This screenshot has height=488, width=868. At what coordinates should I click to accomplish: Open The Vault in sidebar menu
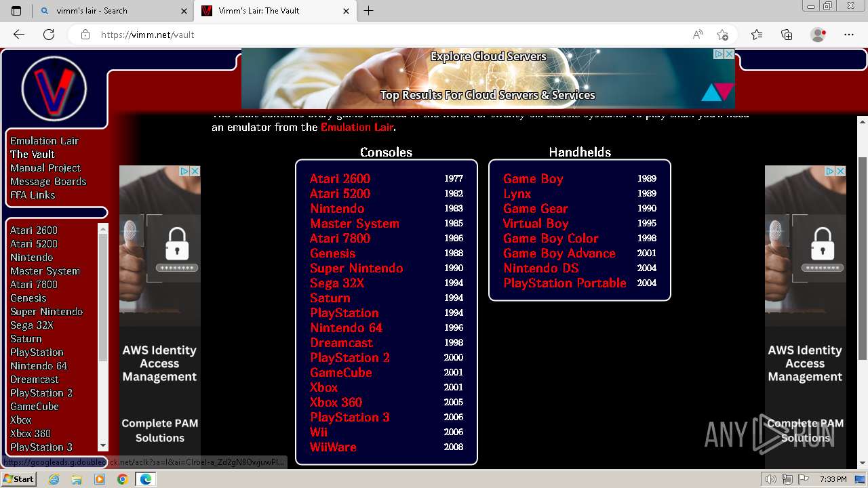[x=33, y=155]
